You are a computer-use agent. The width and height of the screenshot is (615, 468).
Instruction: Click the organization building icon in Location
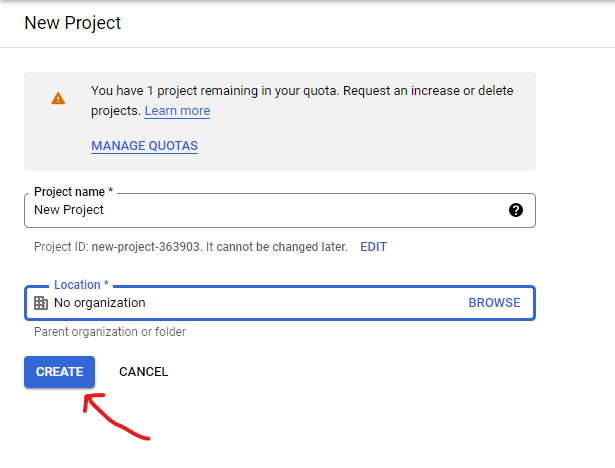click(x=41, y=302)
